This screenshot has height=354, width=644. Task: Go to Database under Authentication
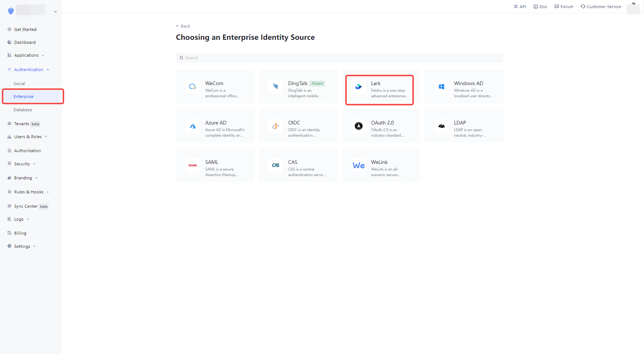[23, 110]
